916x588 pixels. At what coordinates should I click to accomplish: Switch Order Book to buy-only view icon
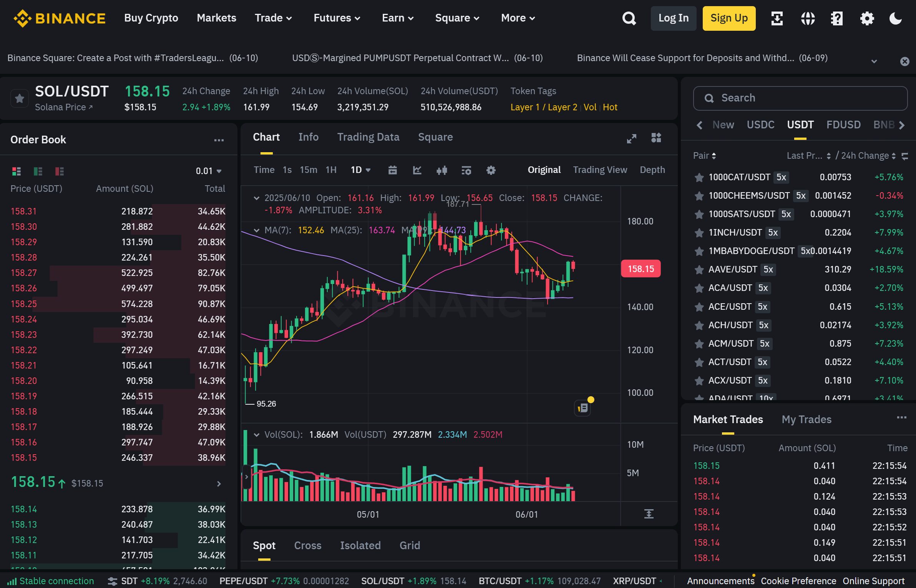point(38,171)
